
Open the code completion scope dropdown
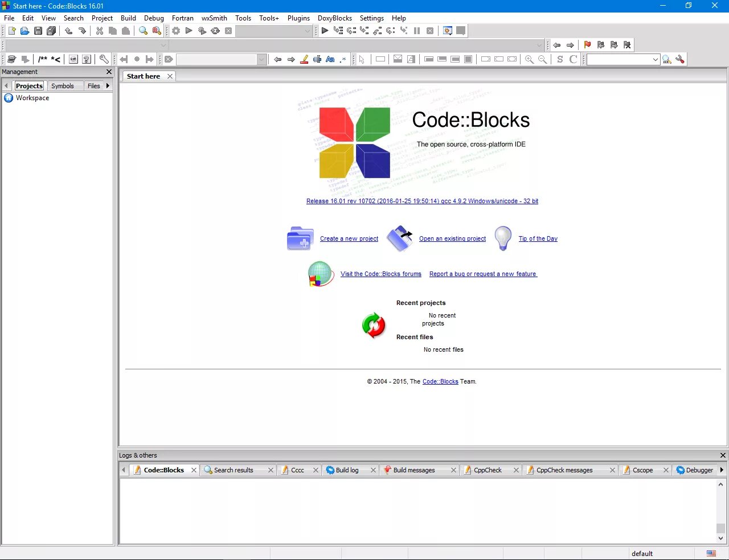[87, 45]
